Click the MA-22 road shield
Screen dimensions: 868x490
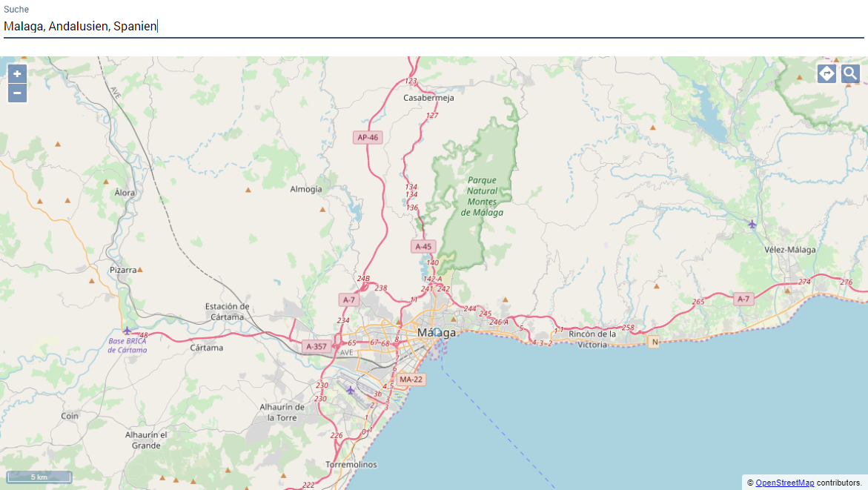[x=410, y=380]
